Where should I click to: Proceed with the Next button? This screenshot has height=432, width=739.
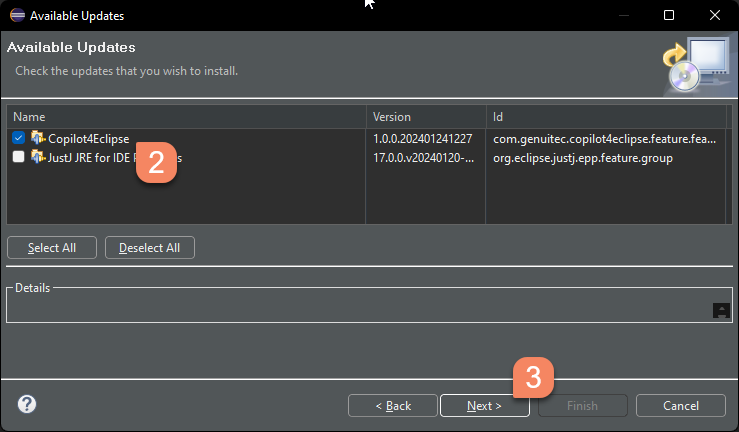484,406
